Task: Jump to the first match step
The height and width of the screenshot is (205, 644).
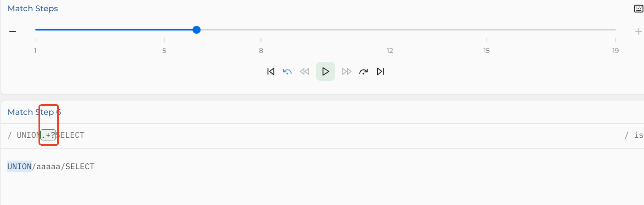Action: (271, 71)
